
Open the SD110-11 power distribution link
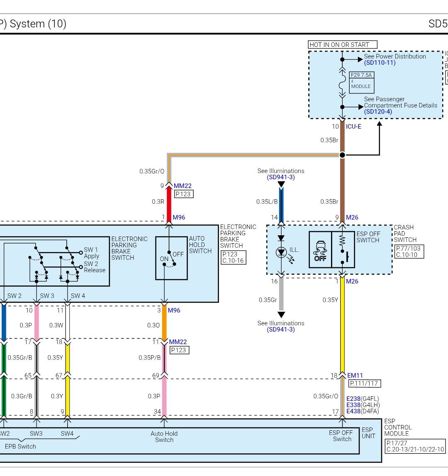(380, 63)
